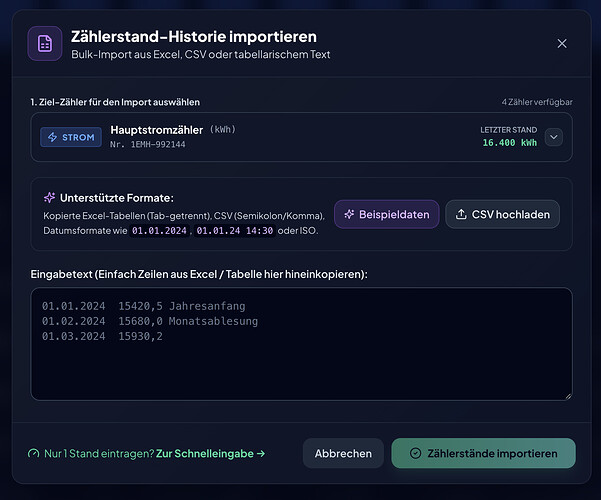This screenshot has height=500, width=601.
Task: Focus the Eingabetext input area
Action: [301, 344]
